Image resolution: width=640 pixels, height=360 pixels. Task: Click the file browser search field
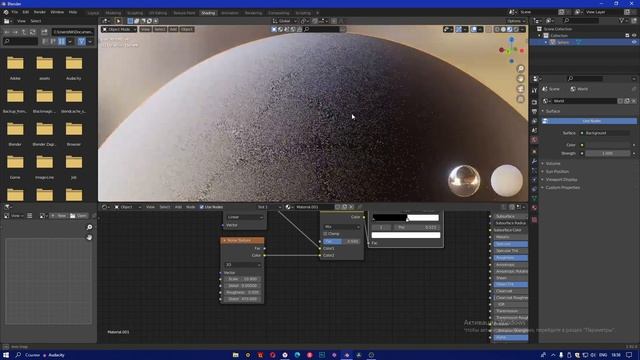[20, 41]
